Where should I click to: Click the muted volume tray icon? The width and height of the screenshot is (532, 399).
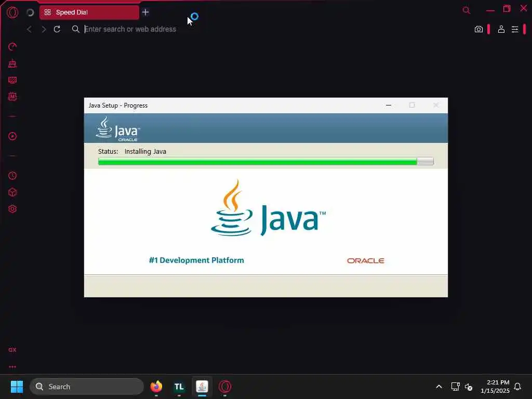[469, 387]
